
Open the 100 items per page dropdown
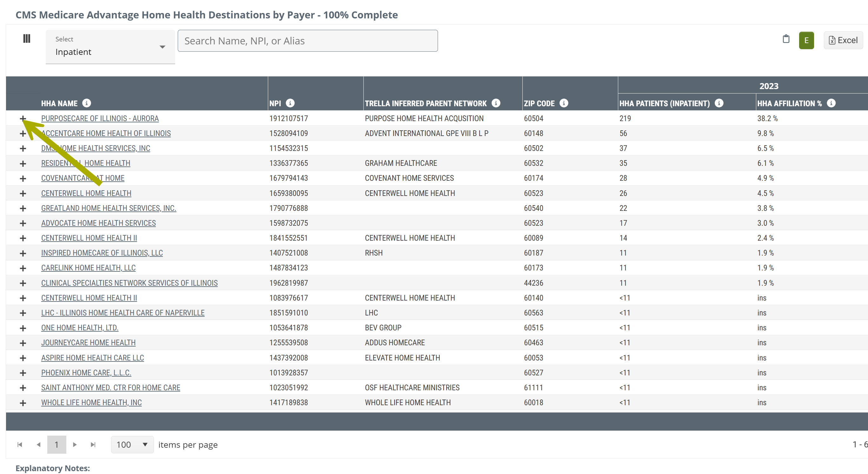point(132,445)
